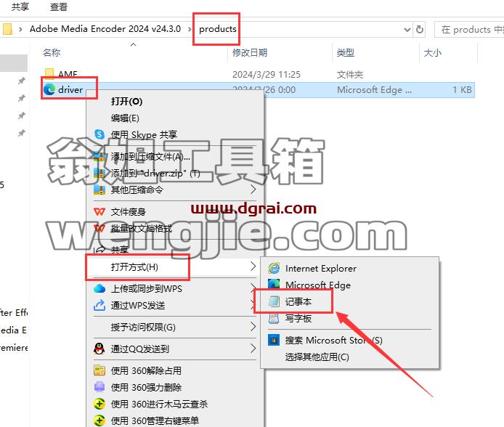Click the Skype share icon
Screen dimensions: 504x427
(99, 134)
